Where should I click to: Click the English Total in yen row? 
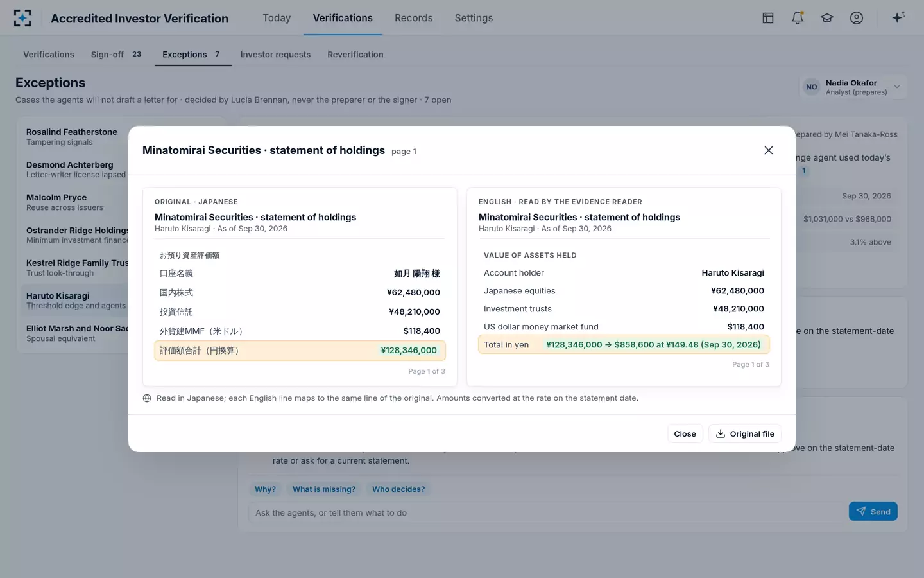[624, 345]
